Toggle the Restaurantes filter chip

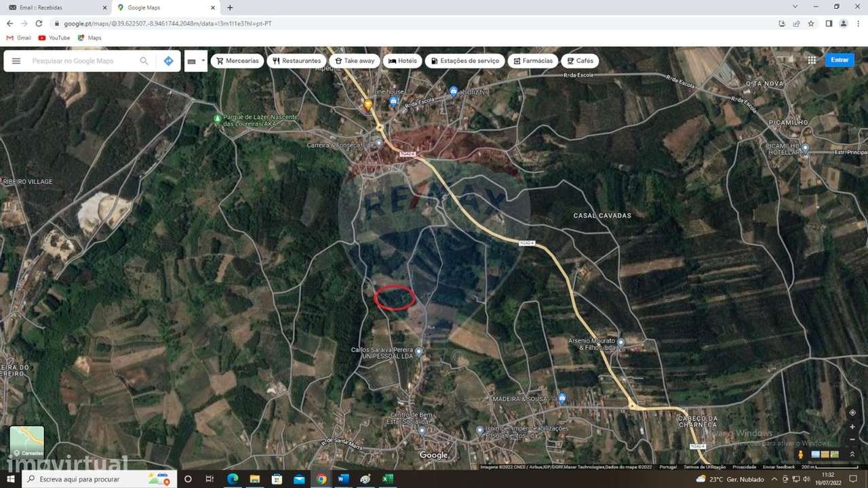[x=296, y=60]
